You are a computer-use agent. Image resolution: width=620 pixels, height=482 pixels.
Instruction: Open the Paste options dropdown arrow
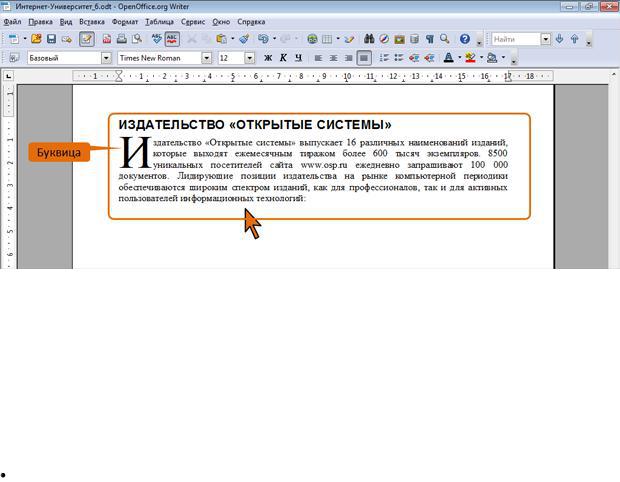[232, 39]
